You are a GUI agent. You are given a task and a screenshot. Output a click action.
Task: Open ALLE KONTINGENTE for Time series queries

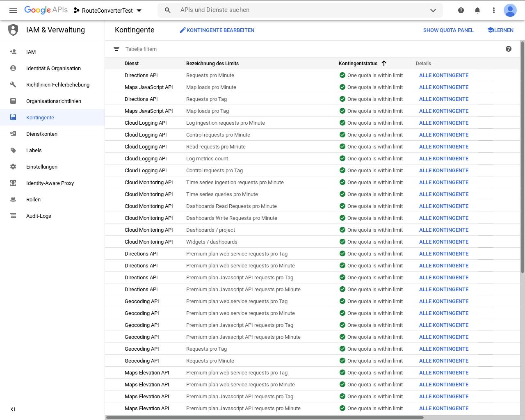444,194
